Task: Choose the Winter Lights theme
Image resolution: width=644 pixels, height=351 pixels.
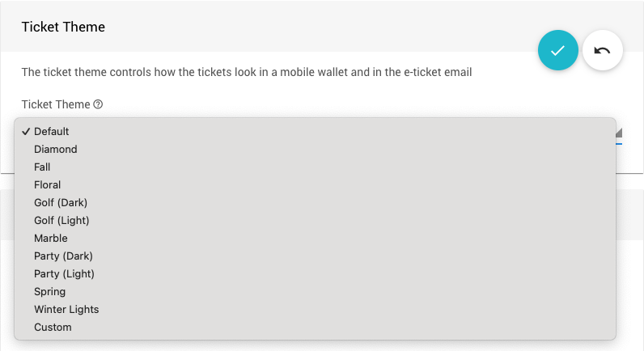Action: [66, 309]
